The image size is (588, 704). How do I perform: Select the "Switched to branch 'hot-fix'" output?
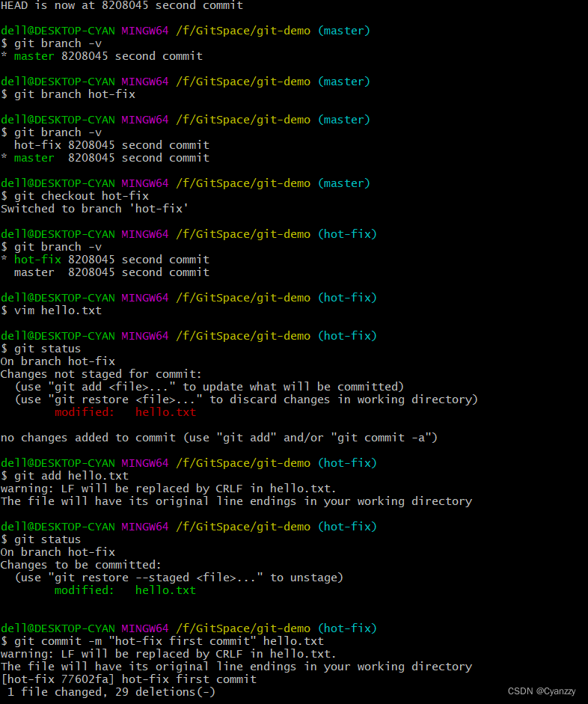click(x=94, y=209)
